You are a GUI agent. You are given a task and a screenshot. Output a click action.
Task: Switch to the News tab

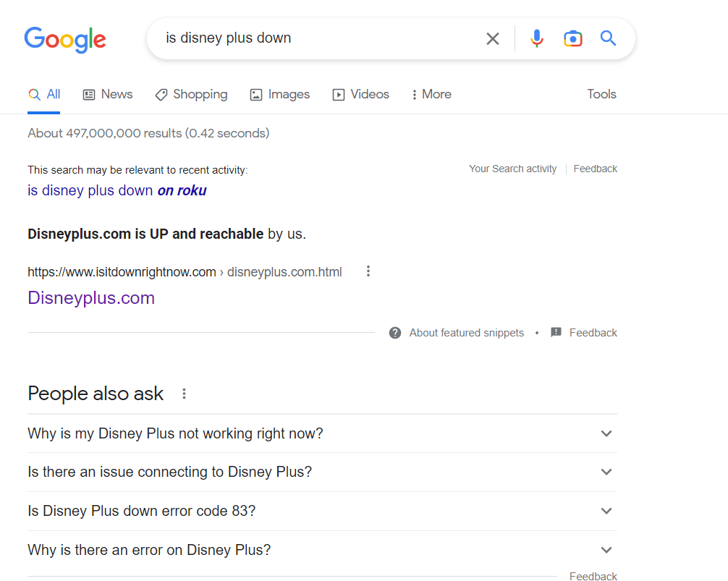click(x=108, y=94)
